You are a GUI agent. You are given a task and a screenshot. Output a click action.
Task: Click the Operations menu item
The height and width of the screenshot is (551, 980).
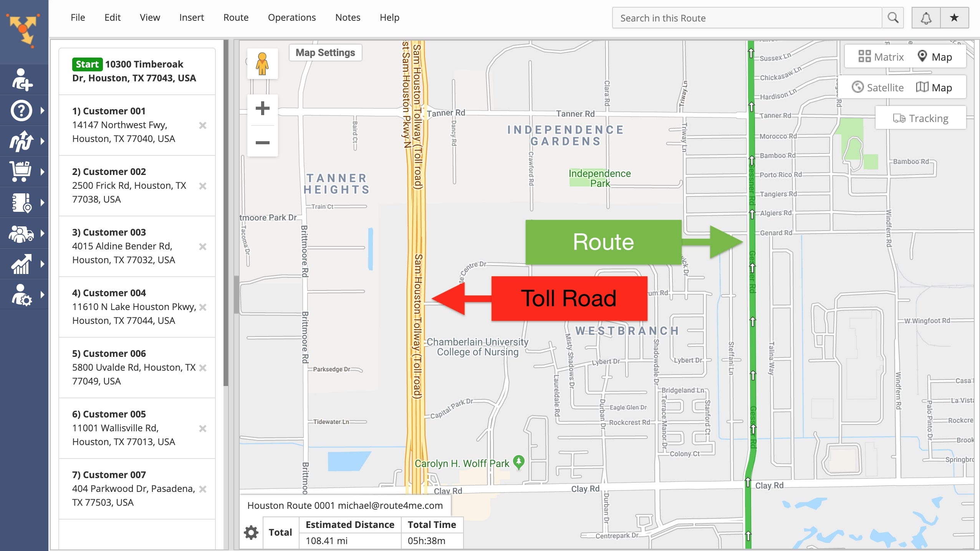pyautogui.click(x=291, y=17)
